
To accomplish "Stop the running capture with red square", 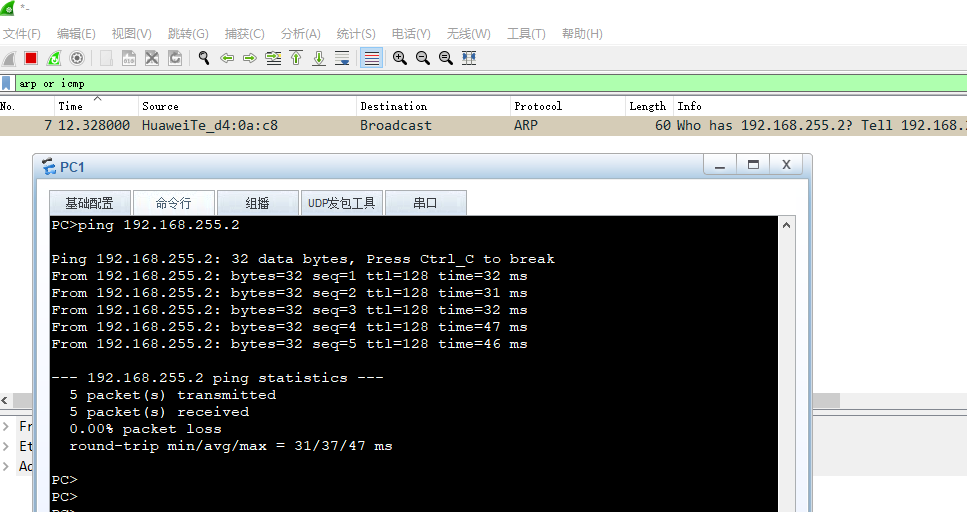I will (x=31, y=58).
